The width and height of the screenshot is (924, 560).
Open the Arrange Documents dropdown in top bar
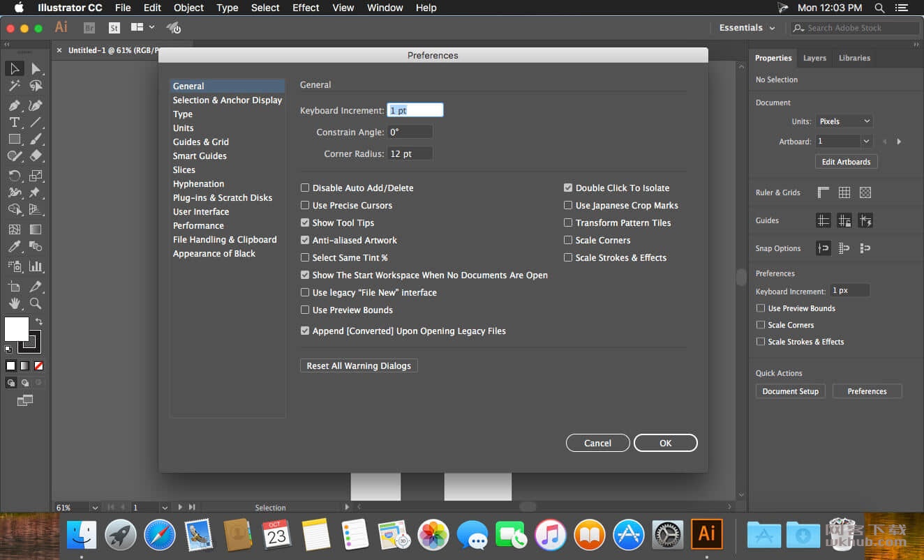point(142,27)
